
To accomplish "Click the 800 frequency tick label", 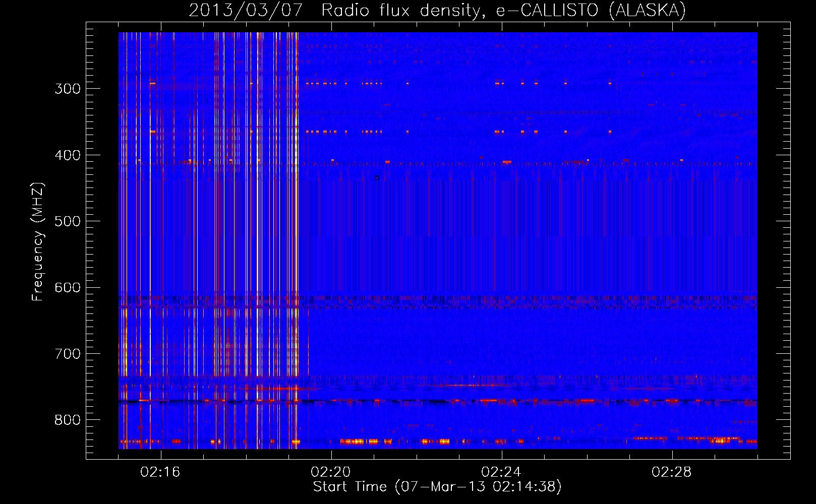I will tap(68, 420).
